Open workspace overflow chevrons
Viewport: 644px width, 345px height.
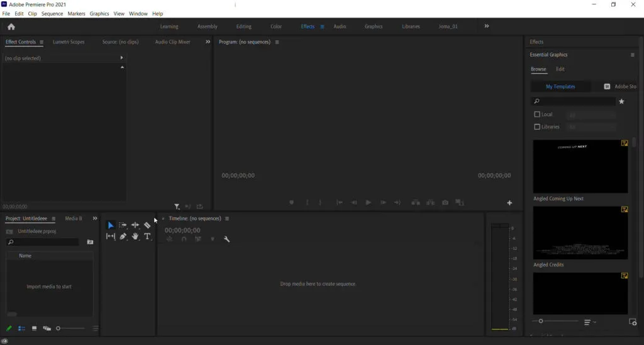[x=487, y=26]
